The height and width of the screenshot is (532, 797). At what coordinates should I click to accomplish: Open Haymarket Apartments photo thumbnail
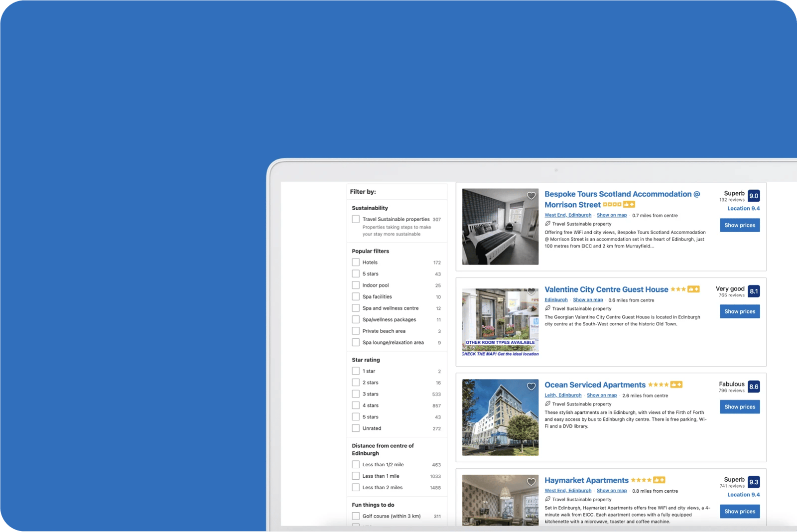(x=500, y=500)
